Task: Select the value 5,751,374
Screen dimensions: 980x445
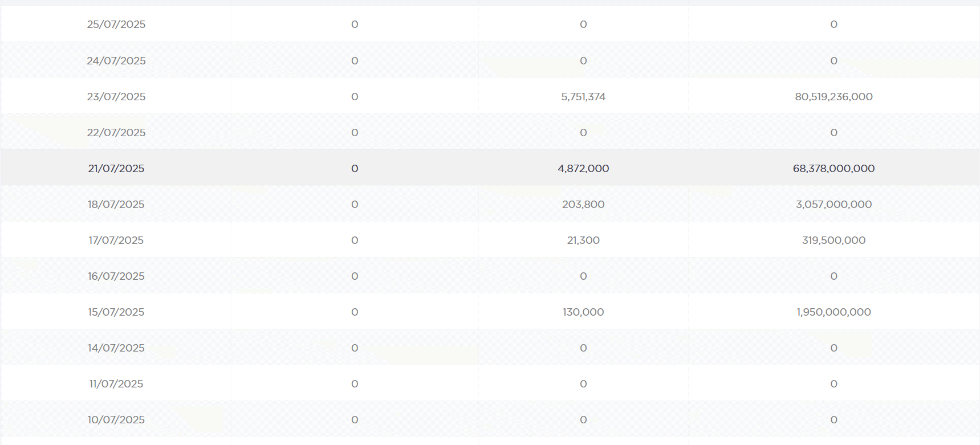Action: coord(583,97)
